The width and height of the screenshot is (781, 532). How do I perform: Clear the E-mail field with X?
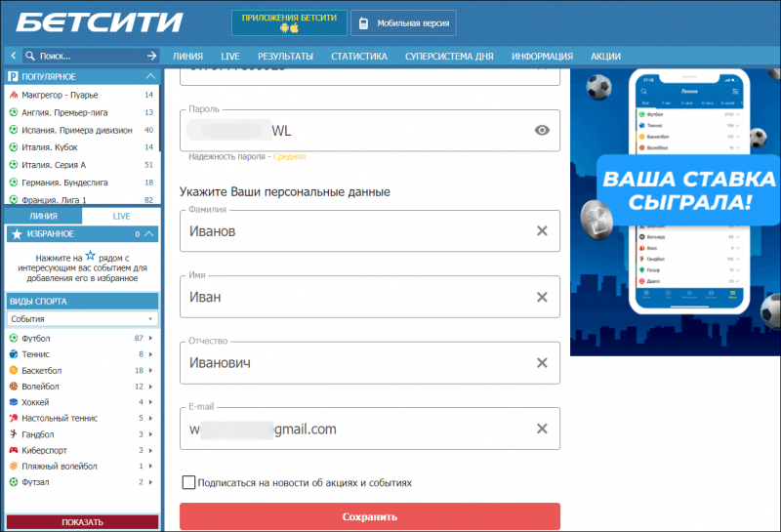[542, 429]
